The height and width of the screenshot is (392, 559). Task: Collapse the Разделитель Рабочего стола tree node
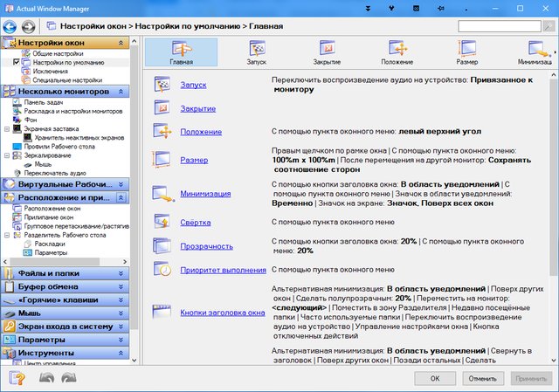coord(7,236)
